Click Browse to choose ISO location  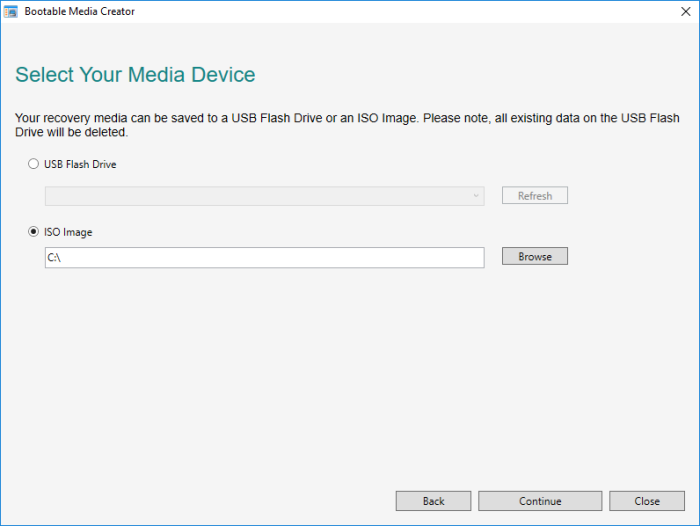click(x=535, y=256)
